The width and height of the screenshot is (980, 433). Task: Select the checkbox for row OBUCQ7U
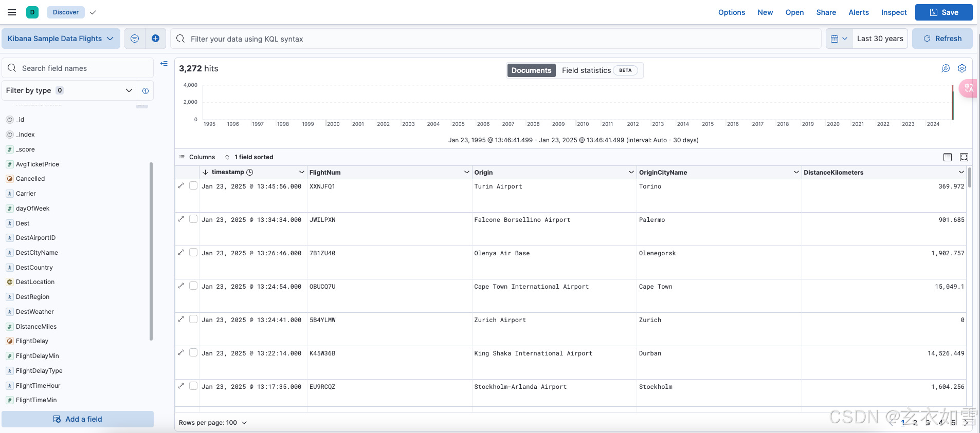point(193,286)
